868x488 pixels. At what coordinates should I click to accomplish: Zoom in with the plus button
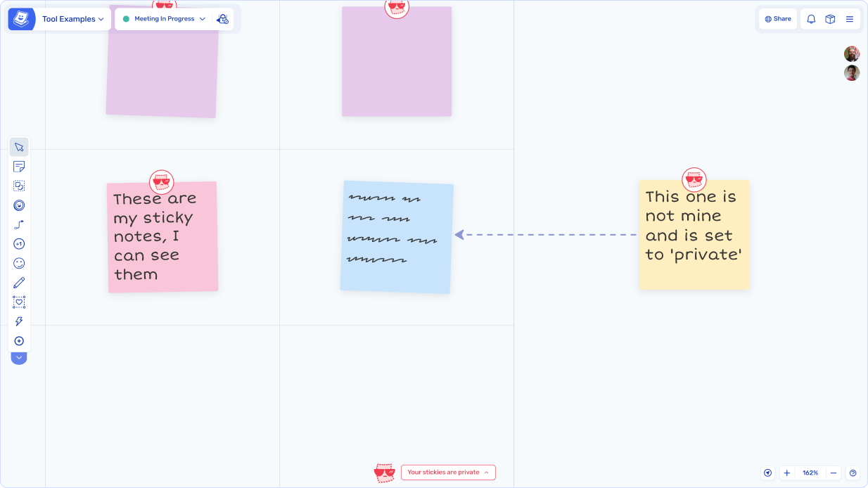pos(787,473)
